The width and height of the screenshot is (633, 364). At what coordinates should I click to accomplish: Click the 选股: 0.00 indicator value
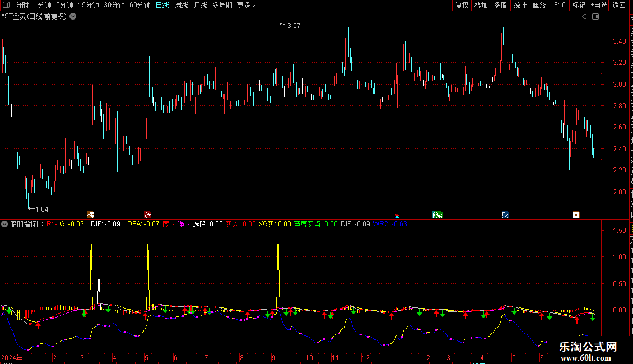coord(207,224)
